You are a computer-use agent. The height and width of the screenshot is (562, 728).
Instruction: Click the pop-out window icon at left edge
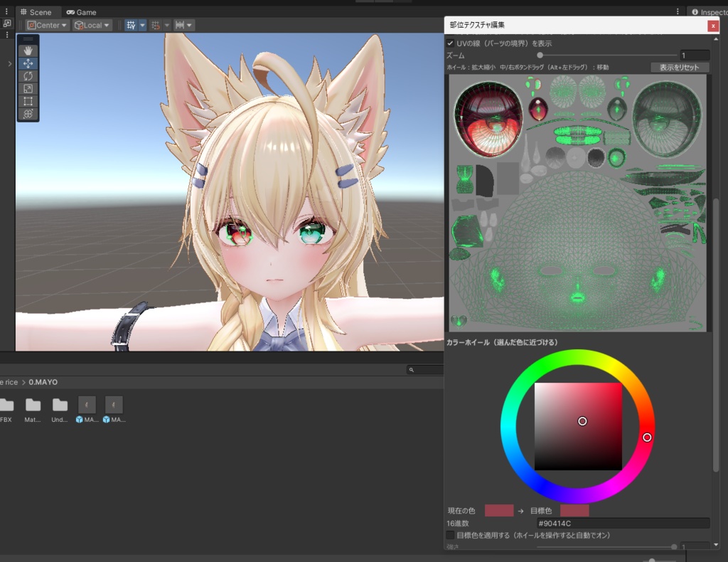pyautogui.click(x=7, y=23)
